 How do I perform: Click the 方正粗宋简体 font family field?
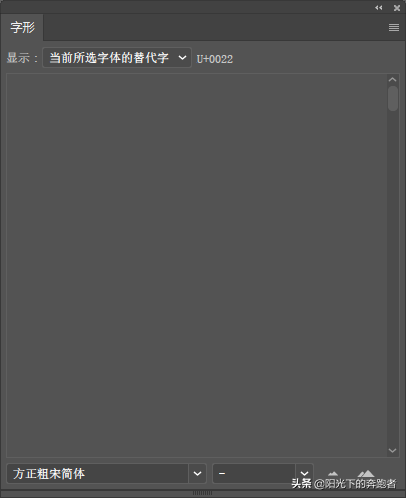click(x=97, y=473)
